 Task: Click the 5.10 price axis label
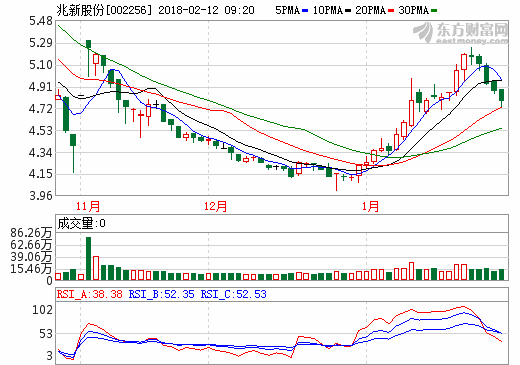(41, 65)
